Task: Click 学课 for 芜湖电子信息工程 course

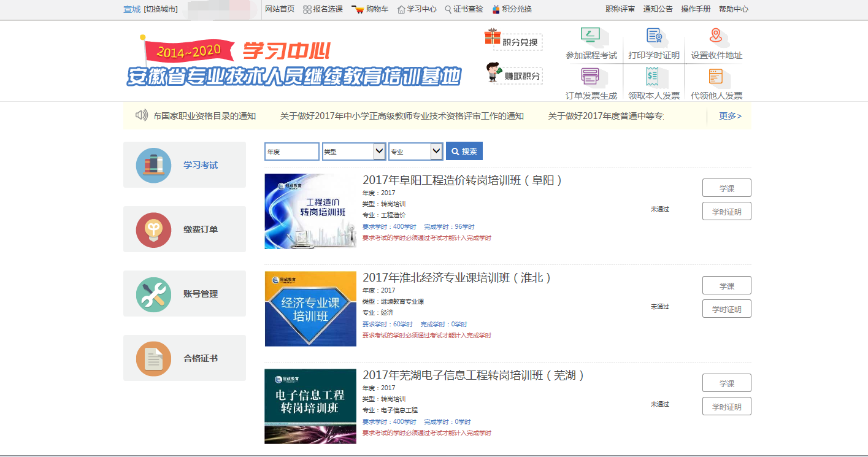Action: [x=727, y=383]
